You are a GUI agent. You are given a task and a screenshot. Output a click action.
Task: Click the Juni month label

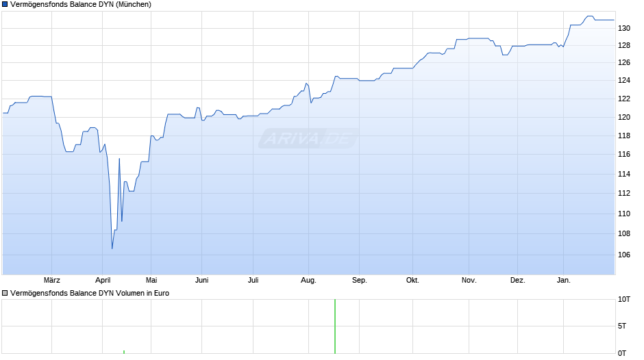pyautogui.click(x=201, y=281)
